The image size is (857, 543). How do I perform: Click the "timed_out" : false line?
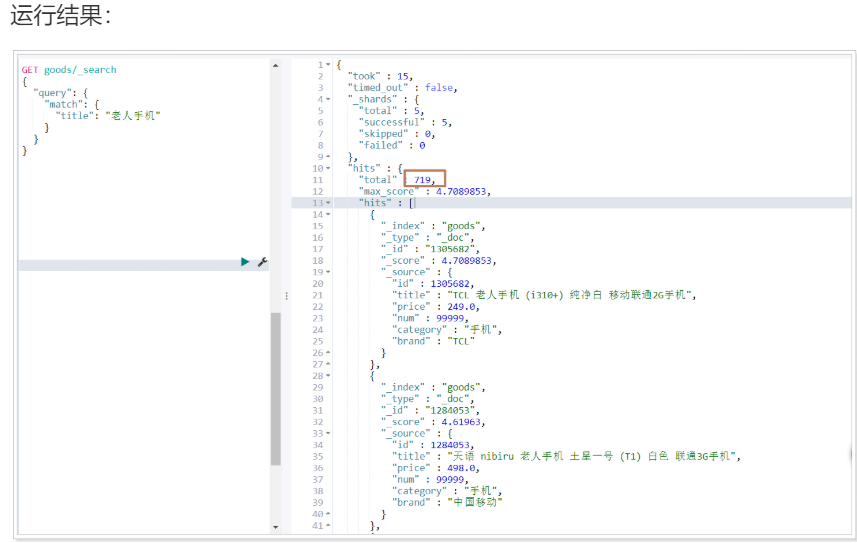402,87
